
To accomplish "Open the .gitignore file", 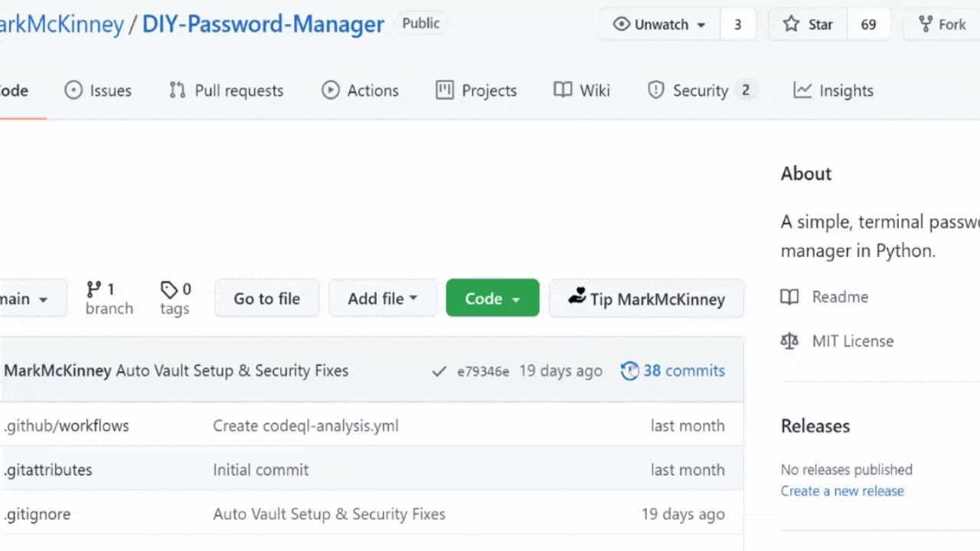I will 38,514.
